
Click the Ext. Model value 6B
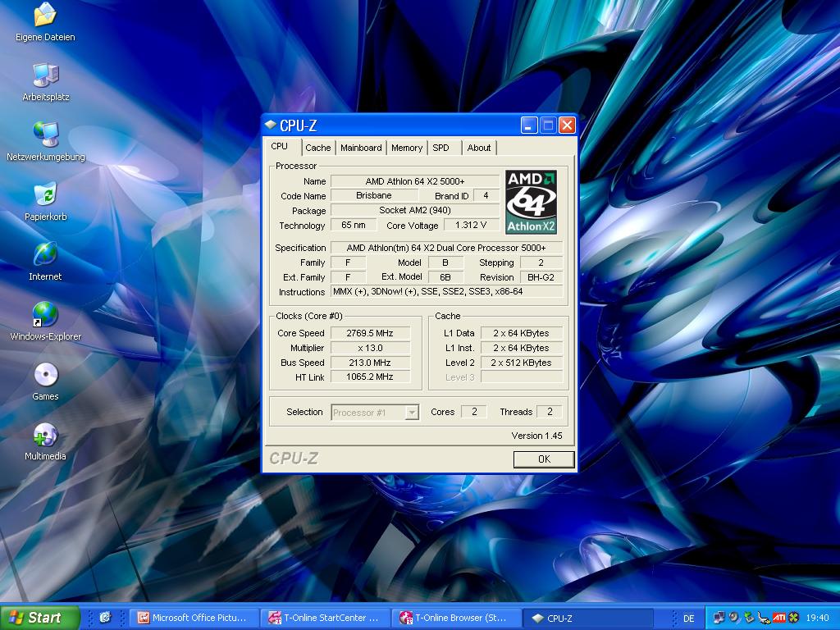tap(445, 277)
